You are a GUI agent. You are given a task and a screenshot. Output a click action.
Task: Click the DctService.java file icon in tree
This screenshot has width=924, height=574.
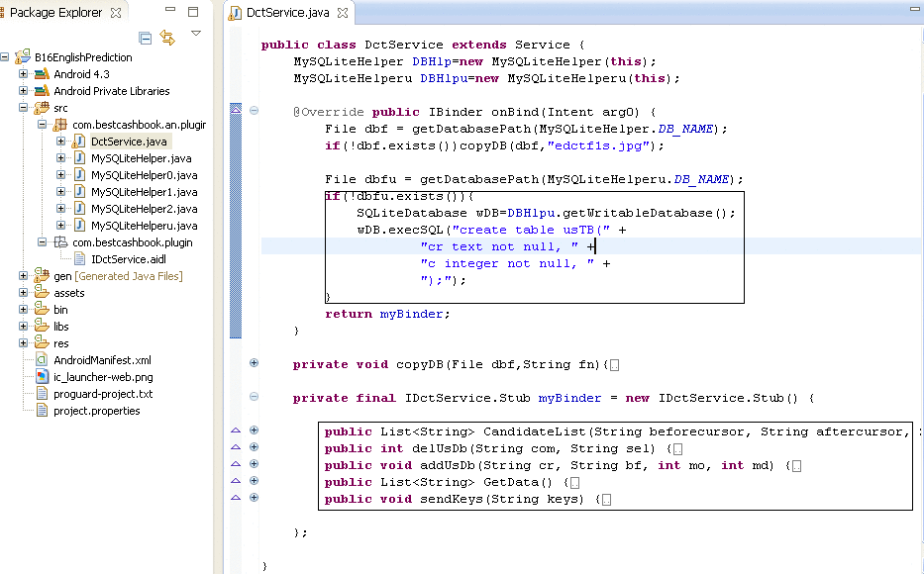point(78,142)
